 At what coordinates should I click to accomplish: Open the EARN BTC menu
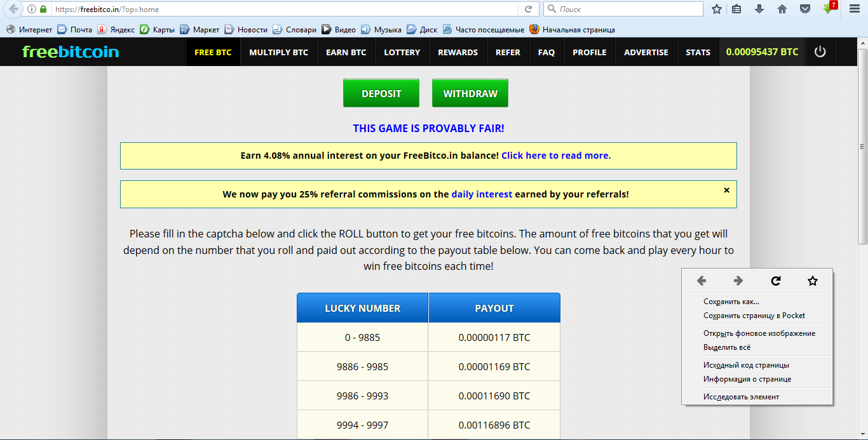(x=346, y=52)
